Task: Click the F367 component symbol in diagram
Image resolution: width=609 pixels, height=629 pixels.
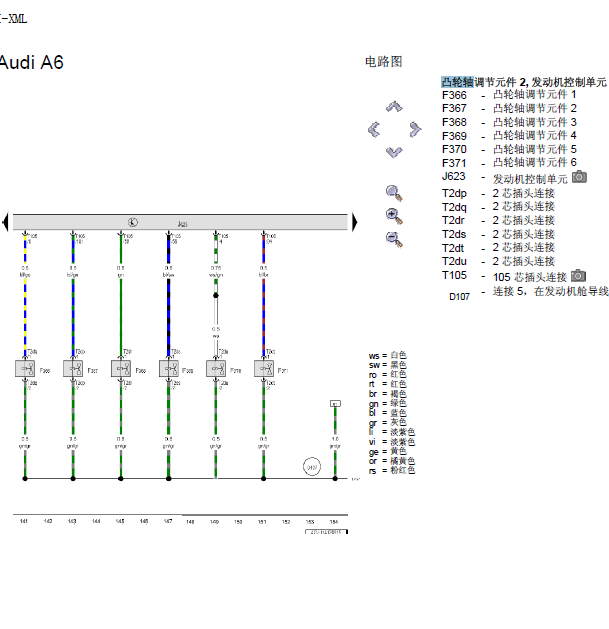Action: (73, 368)
